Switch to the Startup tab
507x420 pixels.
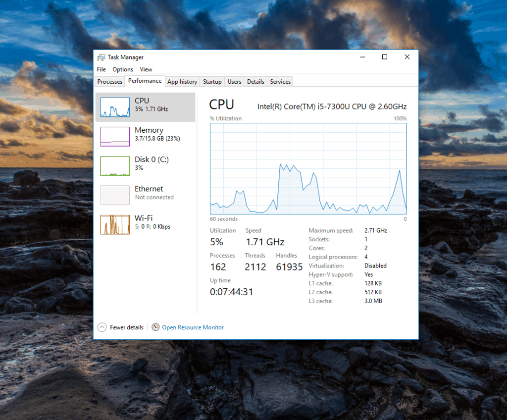[212, 82]
